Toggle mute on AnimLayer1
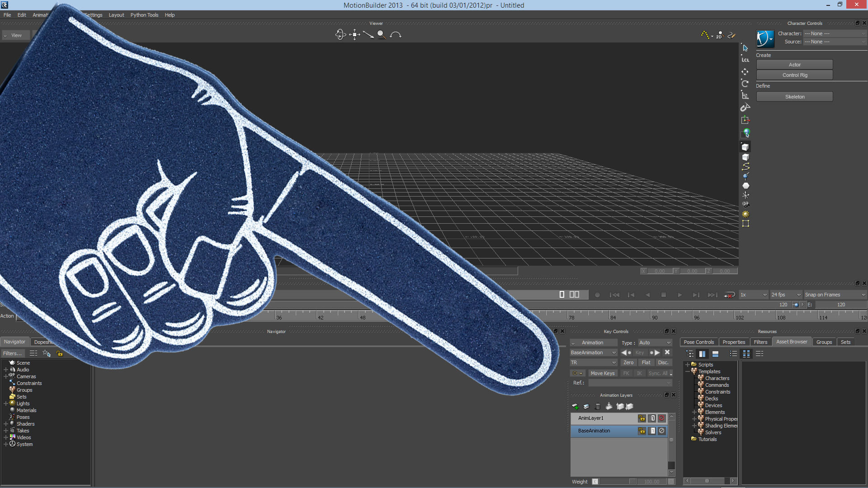The width and height of the screenshot is (868, 488). click(x=662, y=418)
